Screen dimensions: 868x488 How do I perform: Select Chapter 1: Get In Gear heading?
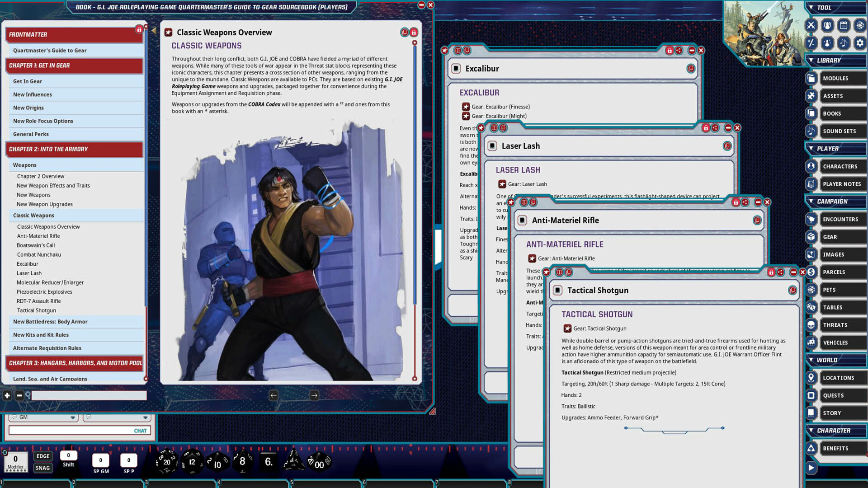tap(39, 66)
